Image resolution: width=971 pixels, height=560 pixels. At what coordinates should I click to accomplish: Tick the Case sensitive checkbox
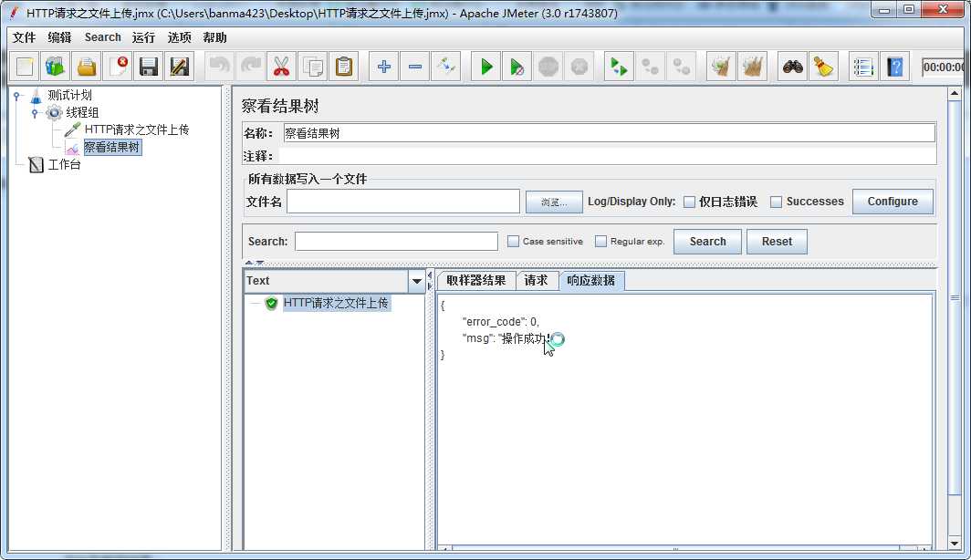[x=514, y=242]
